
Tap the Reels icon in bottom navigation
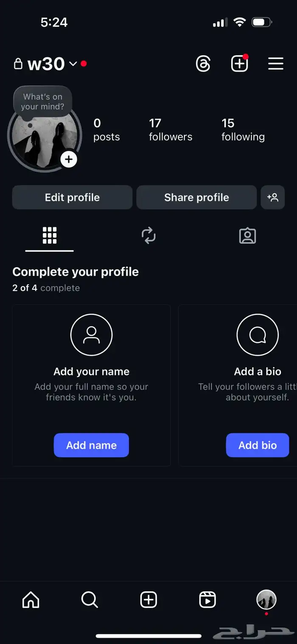click(207, 600)
